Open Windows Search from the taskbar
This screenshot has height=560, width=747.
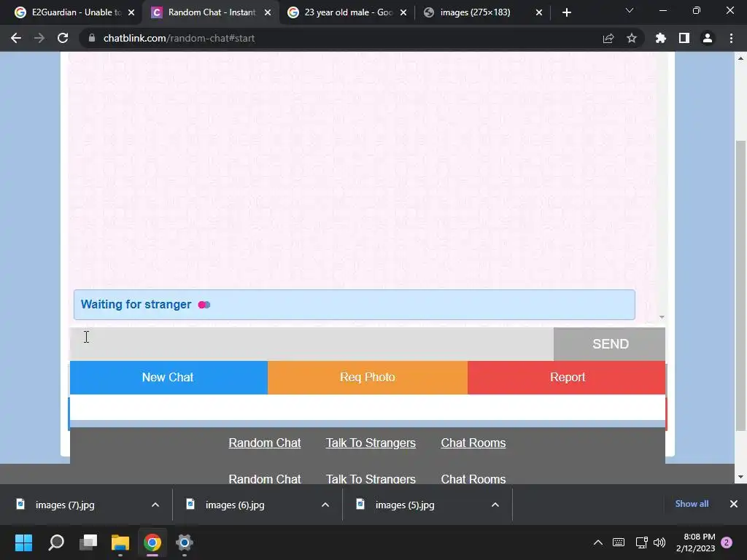tap(56, 542)
